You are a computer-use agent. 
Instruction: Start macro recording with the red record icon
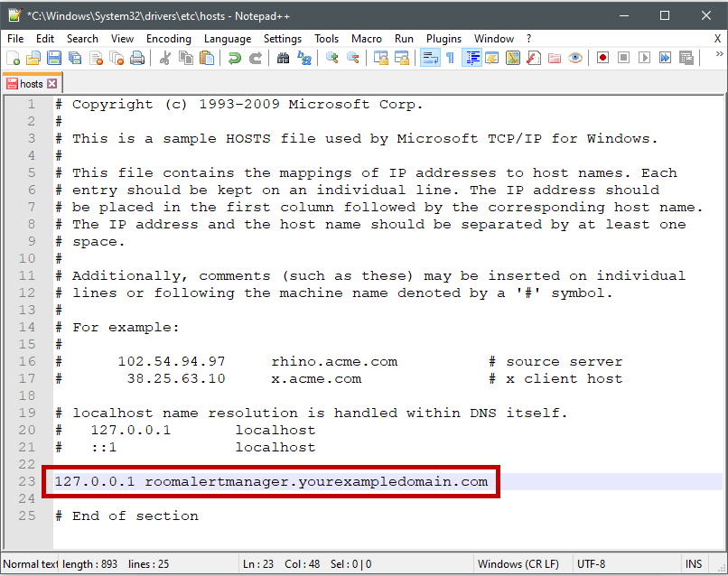coord(602,58)
